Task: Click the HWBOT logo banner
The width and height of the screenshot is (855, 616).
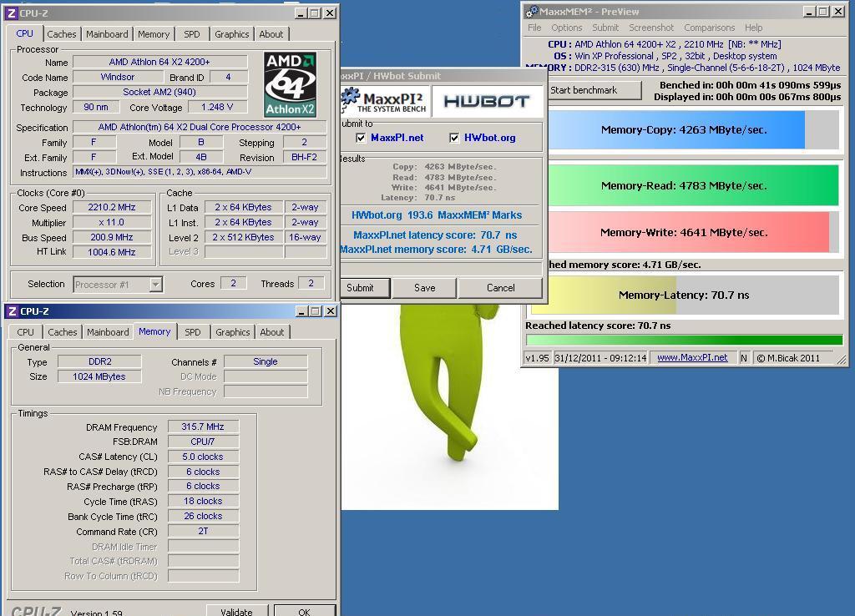Action: (x=487, y=101)
